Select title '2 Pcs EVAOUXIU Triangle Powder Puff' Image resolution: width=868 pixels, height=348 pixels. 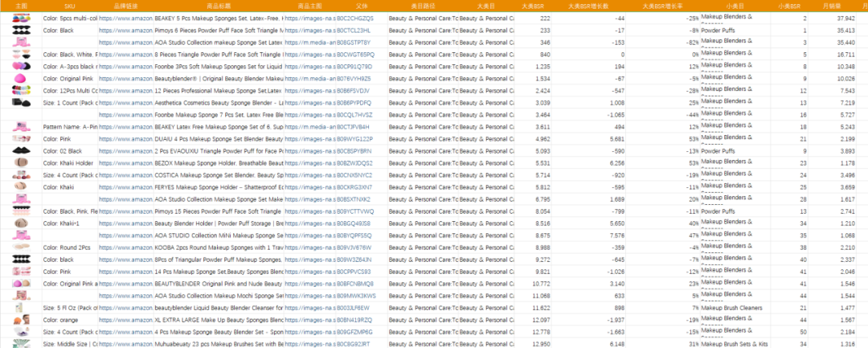click(219, 151)
